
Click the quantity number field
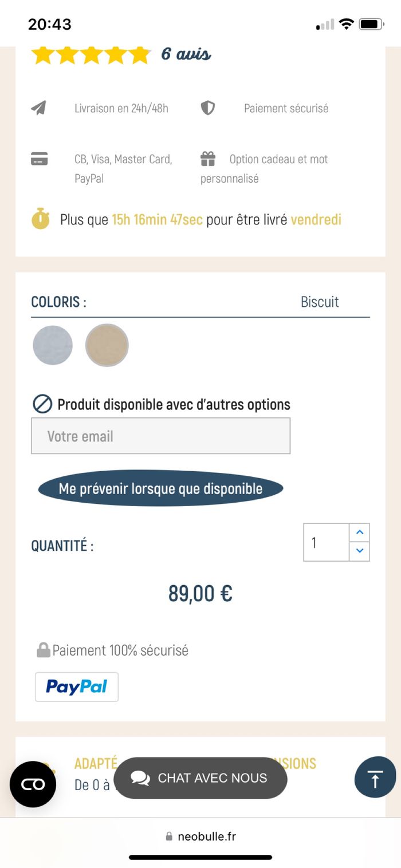(x=326, y=542)
